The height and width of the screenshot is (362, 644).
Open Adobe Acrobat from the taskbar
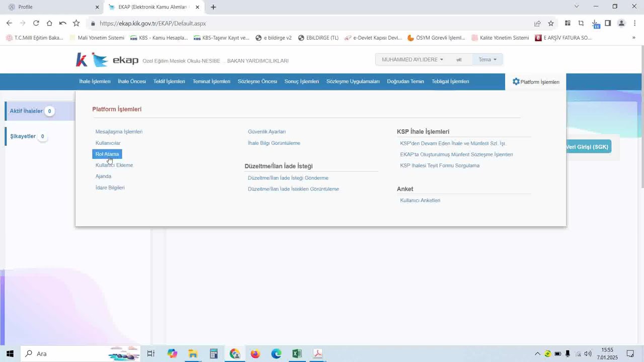pos(318,353)
